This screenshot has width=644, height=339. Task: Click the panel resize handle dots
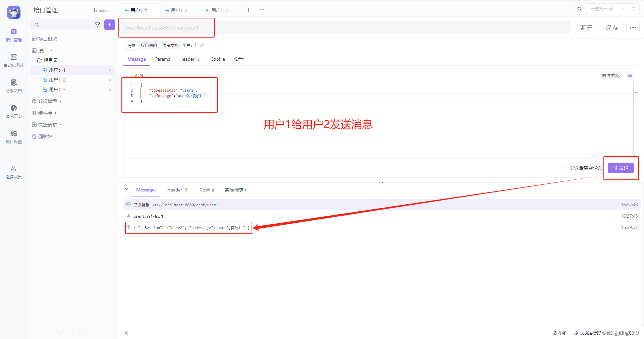[381, 182]
